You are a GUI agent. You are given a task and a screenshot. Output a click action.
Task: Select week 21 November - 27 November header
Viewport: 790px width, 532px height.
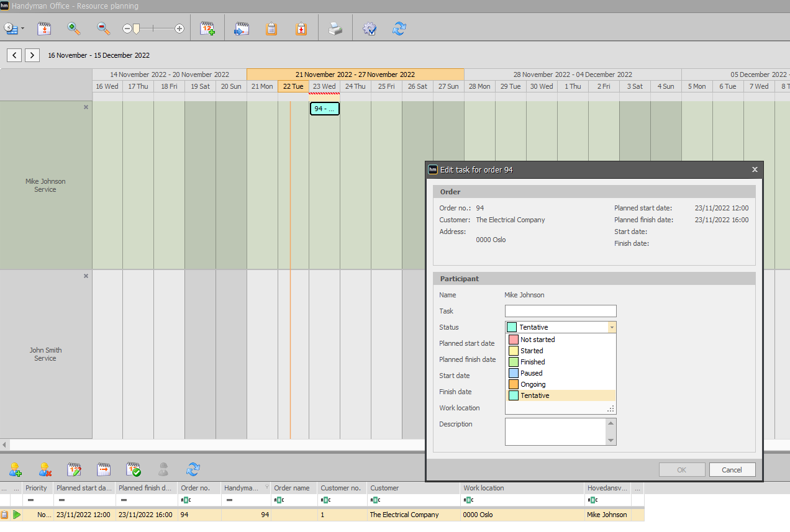pyautogui.click(x=355, y=74)
